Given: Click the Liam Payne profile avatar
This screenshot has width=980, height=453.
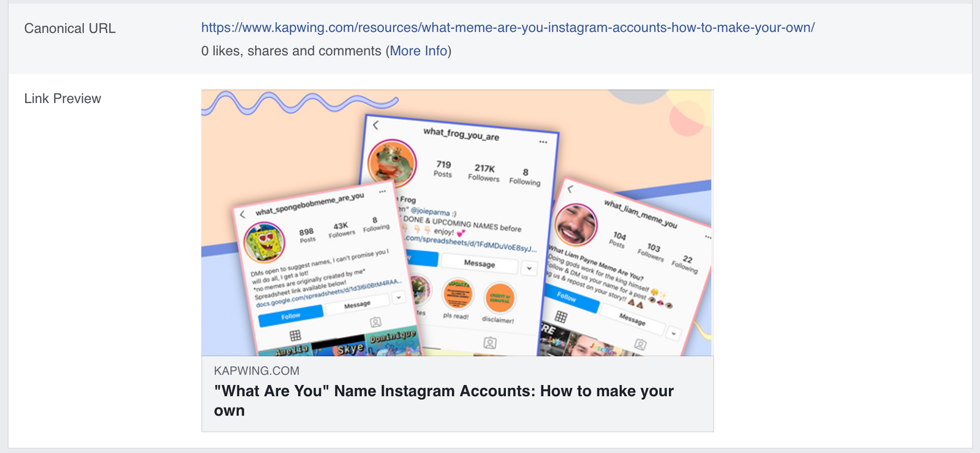Looking at the screenshot, I should coord(576,224).
